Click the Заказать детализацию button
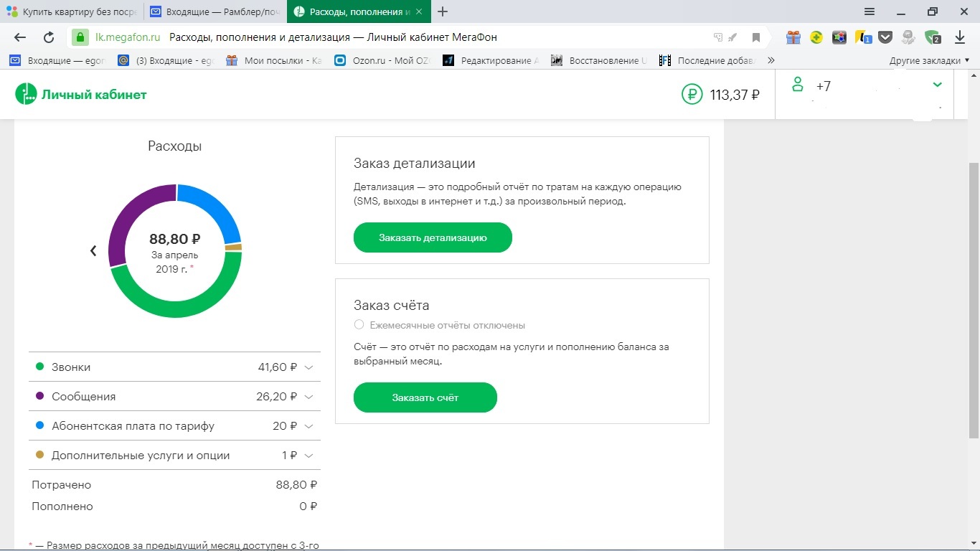 tap(433, 237)
